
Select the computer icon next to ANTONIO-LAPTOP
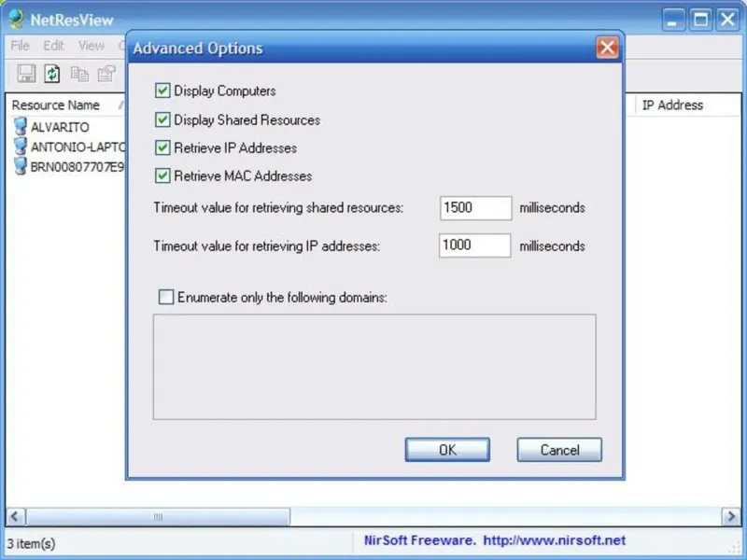20,147
